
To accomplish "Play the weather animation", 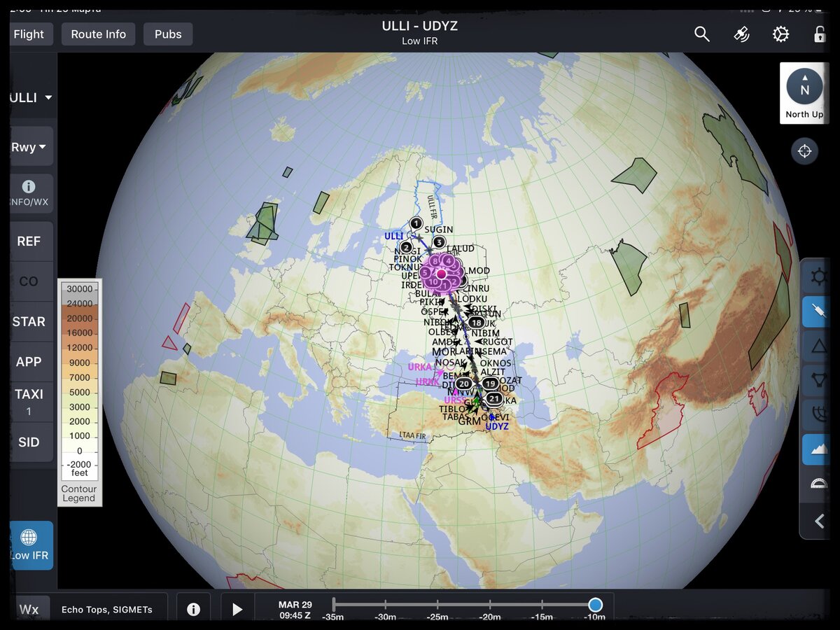I will point(237,609).
